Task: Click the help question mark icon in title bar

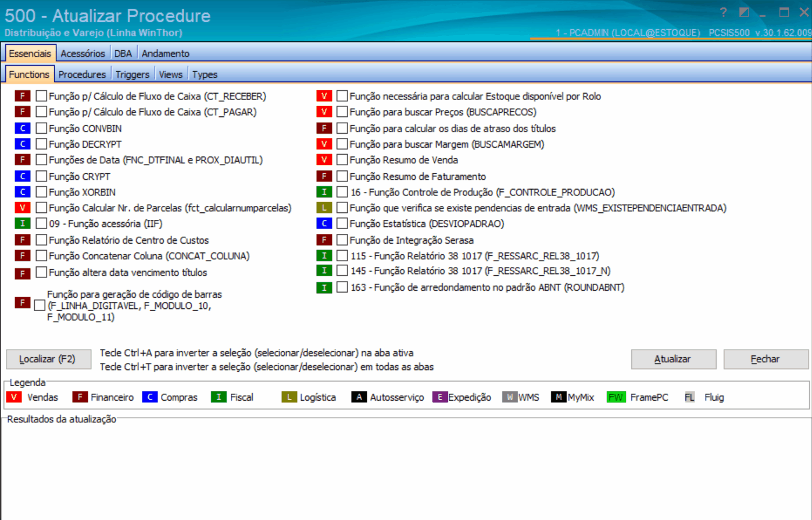Action: (x=723, y=13)
